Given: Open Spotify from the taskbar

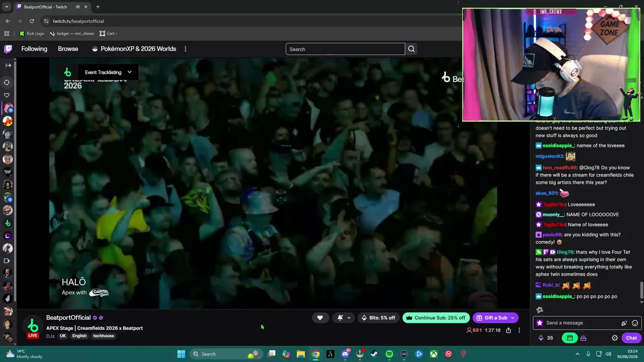Looking at the screenshot, I should click(x=389, y=354).
